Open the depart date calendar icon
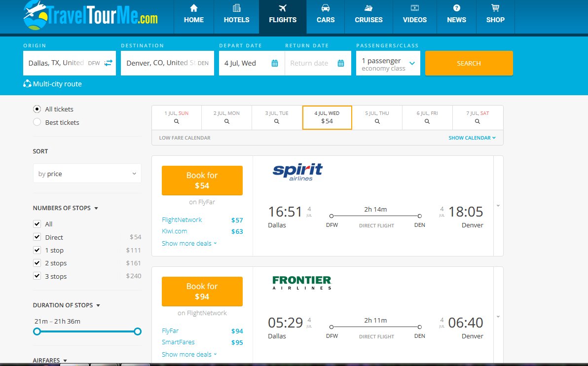This screenshot has width=588, height=366. pyautogui.click(x=274, y=63)
